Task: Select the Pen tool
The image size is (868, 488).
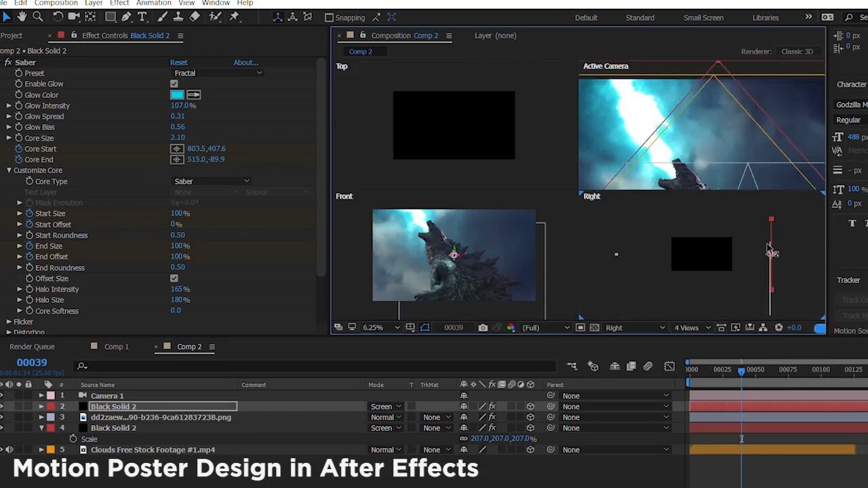Action: [127, 17]
